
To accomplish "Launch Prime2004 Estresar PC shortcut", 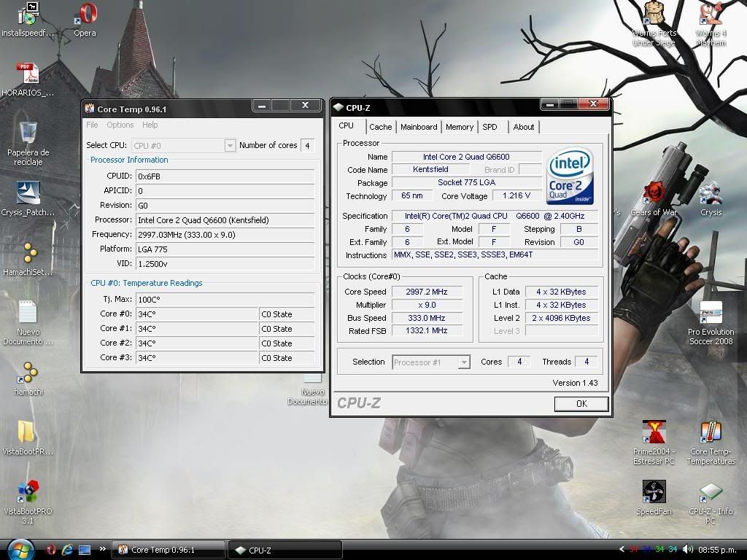I will [654, 443].
